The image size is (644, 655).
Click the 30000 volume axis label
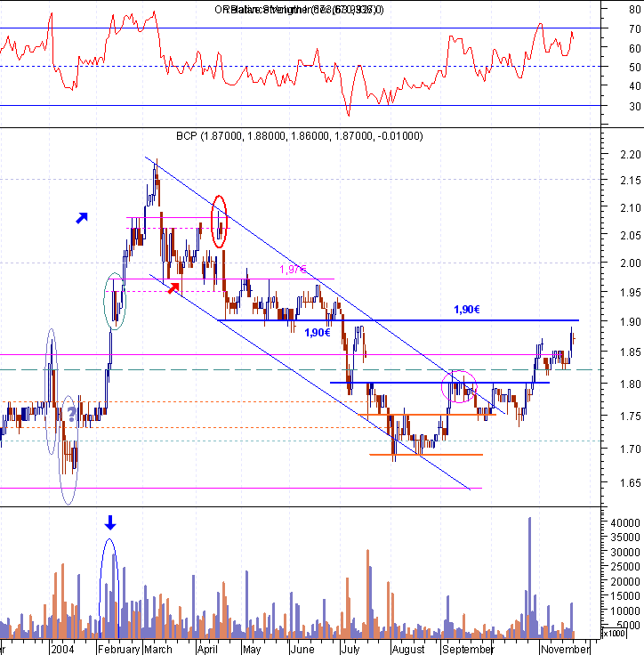(625, 553)
